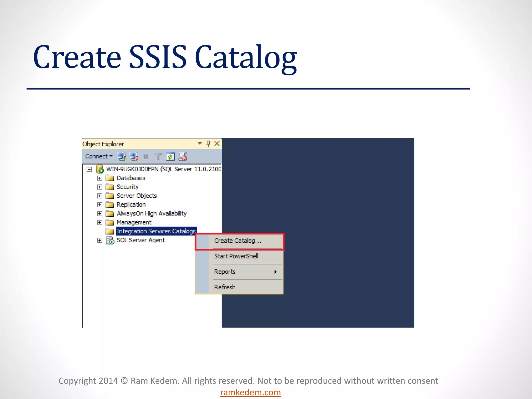Select Integration Services Catalogs tree item
This screenshot has width=532, height=399.
coord(156,231)
